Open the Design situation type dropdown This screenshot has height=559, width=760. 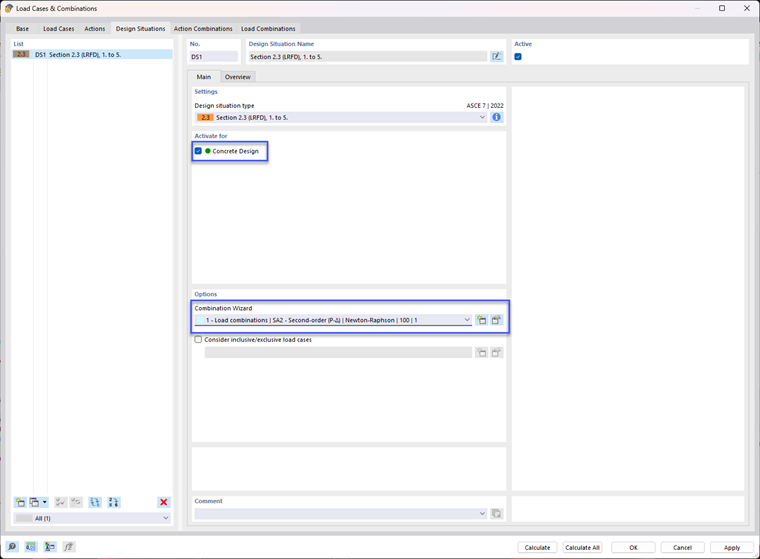coord(341,117)
